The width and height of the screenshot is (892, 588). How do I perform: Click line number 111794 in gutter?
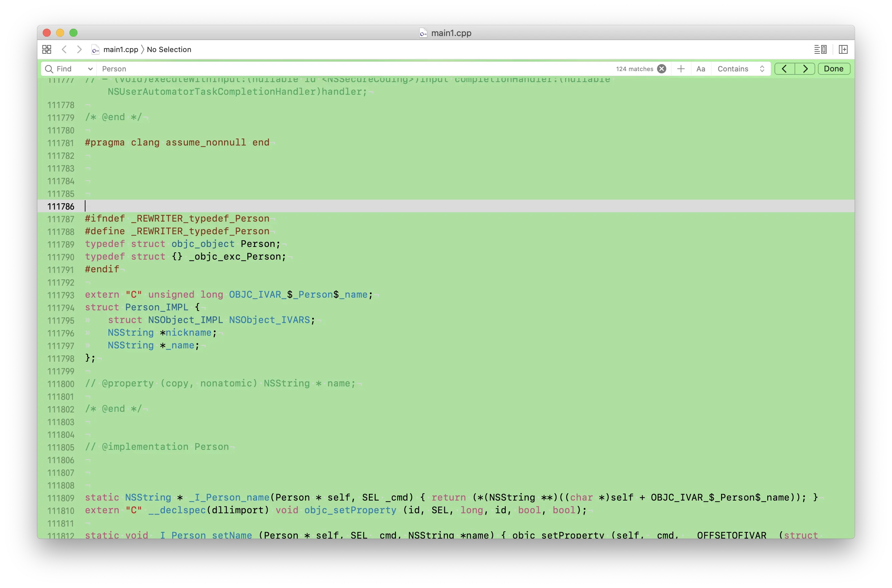coord(61,308)
